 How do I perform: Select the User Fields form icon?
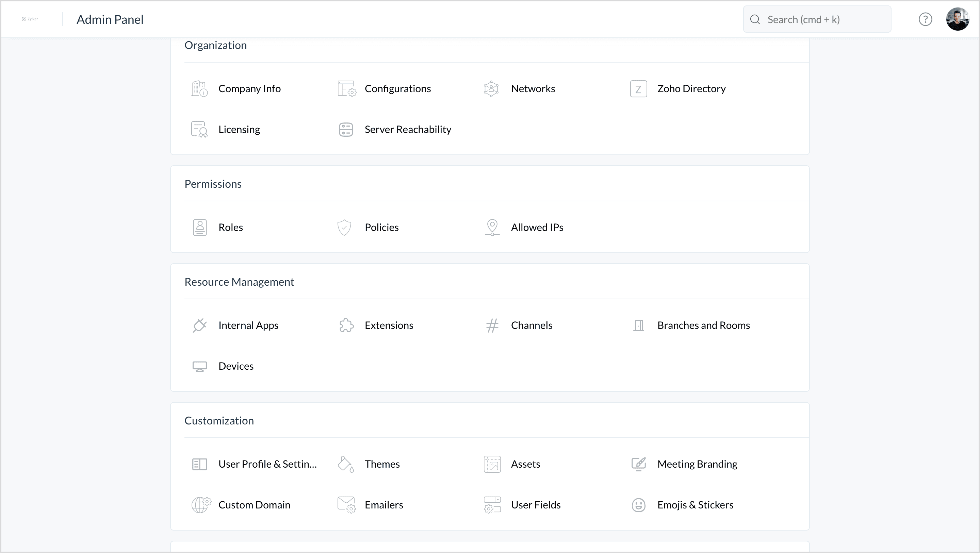(x=492, y=505)
